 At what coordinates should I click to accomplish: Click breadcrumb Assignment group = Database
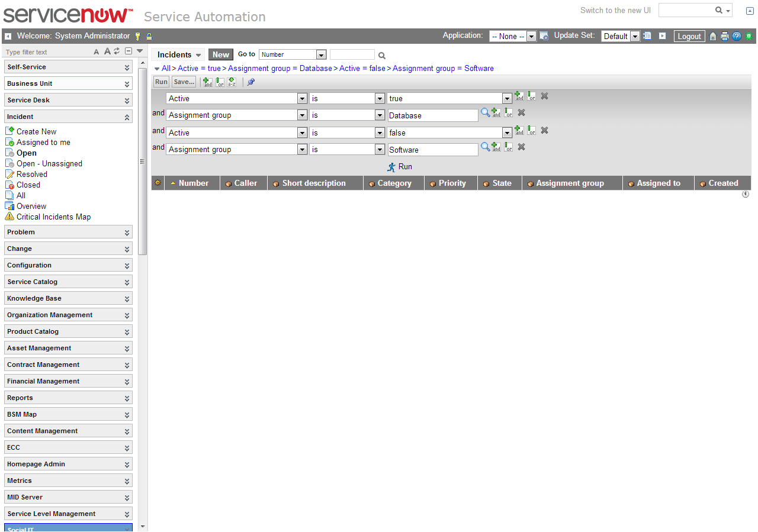[280, 69]
